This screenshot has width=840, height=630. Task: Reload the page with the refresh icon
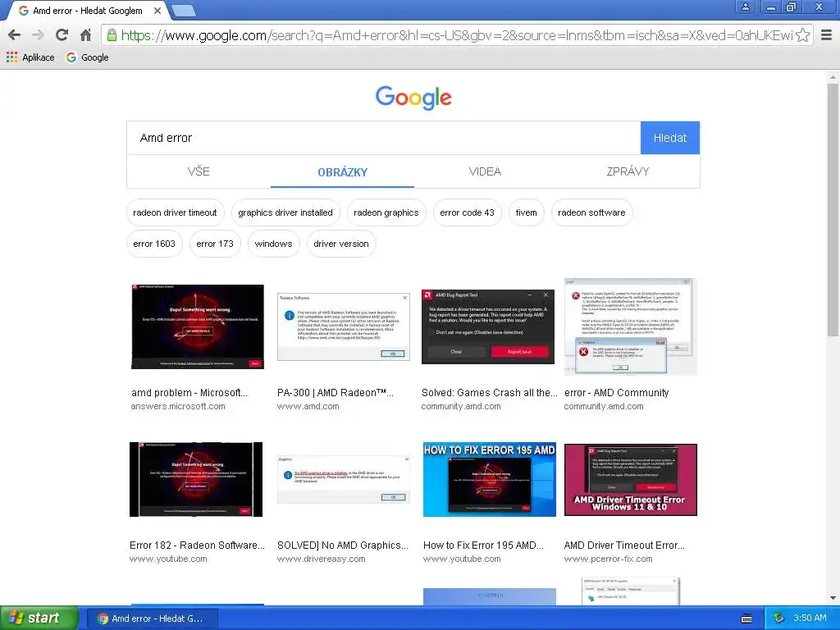click(62, 35)
